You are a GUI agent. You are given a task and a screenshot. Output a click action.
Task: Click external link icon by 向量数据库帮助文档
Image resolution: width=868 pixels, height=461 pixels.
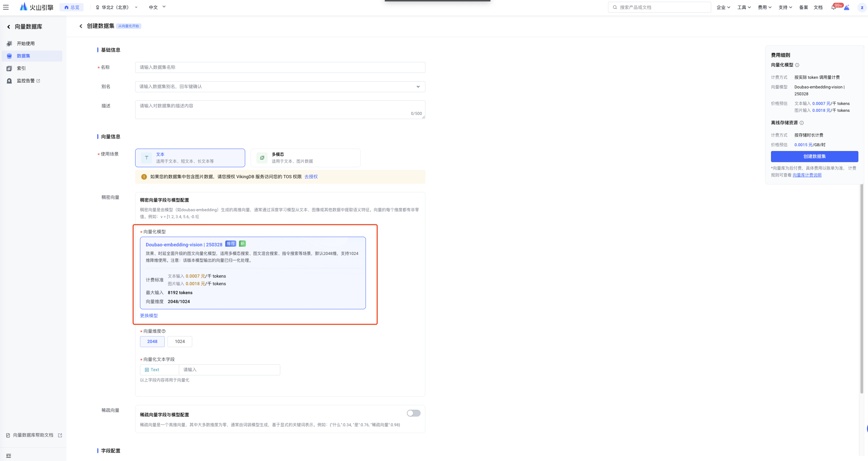(60, 435)
